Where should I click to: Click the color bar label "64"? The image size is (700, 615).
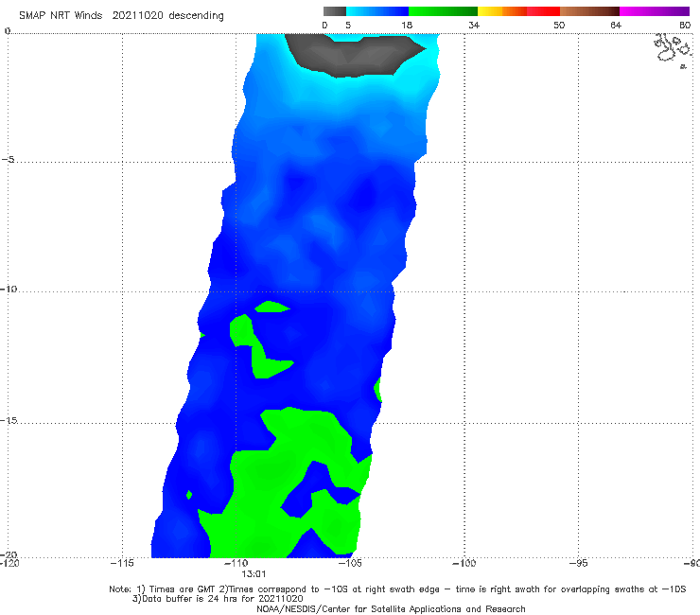click(616, 25)
